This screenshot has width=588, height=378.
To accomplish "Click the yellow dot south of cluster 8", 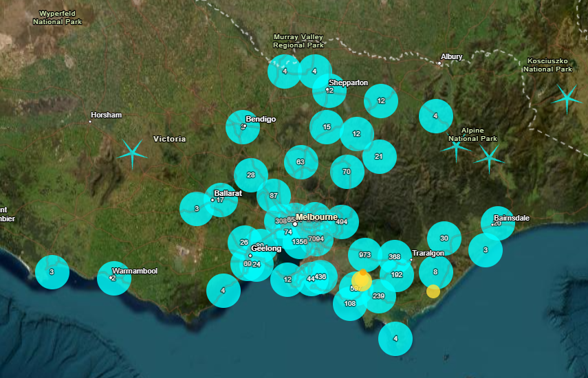I will point(433,291).
